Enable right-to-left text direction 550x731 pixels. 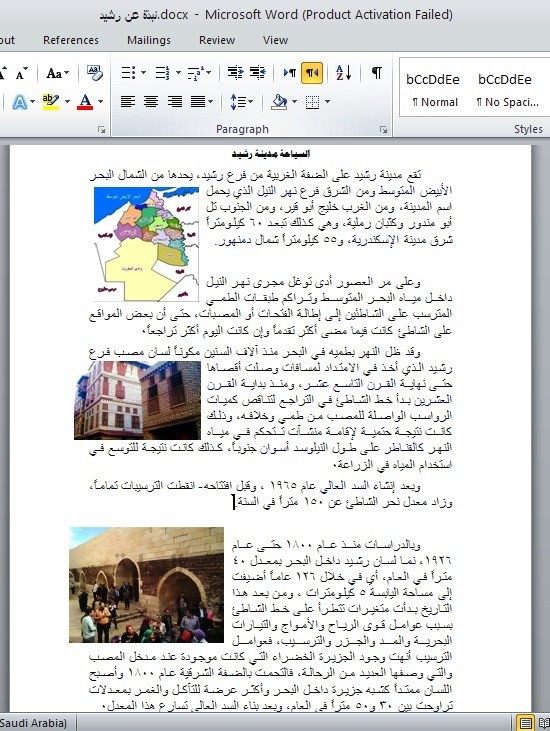pyautogui.click(x=312, y=73)
